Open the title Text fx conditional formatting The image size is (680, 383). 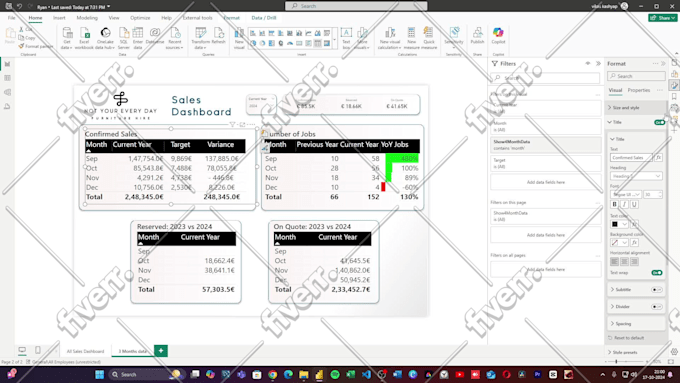(x=658, y=157)
